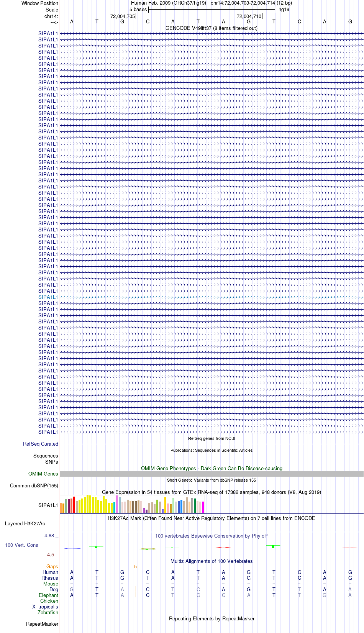Click the RepeatMasker track label
The width and height of the screenshot is (364, 633).
[x=42, y=624]
